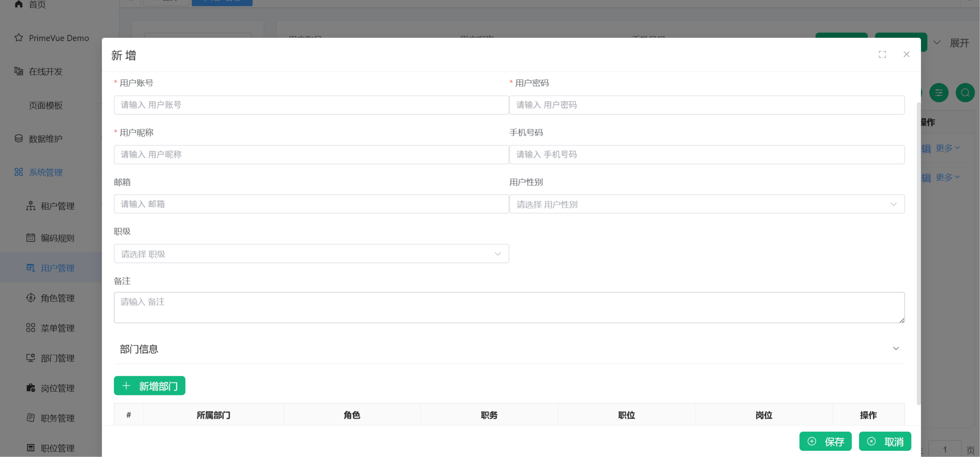Viewport: 980px width, 457px height.
Task: Select 菜单管理 in the sidebar menu
Action: point(57,328)
